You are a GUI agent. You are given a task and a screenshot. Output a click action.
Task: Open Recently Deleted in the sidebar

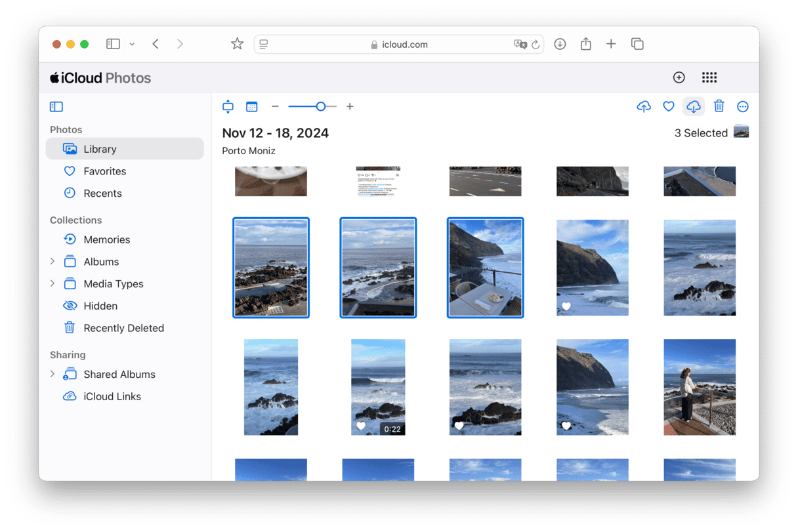pos(123,328)
